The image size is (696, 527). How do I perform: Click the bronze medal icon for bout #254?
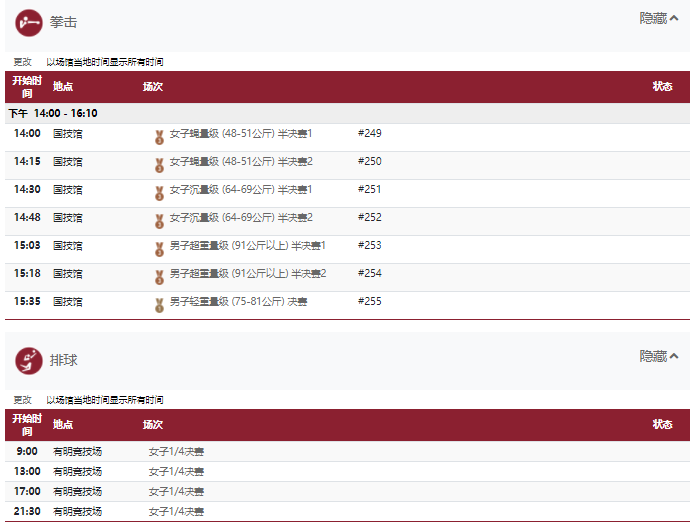pos(159,277)
